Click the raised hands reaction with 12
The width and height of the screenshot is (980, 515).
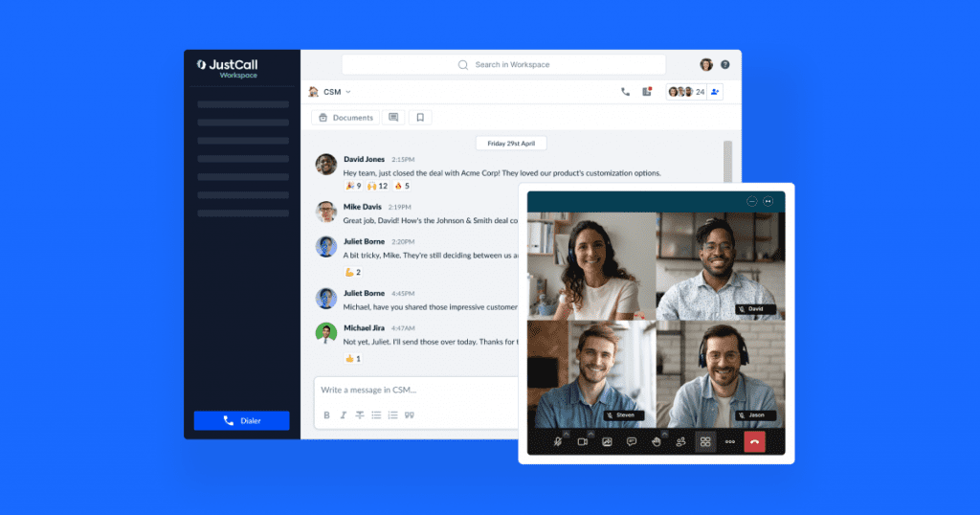[377, 187]
